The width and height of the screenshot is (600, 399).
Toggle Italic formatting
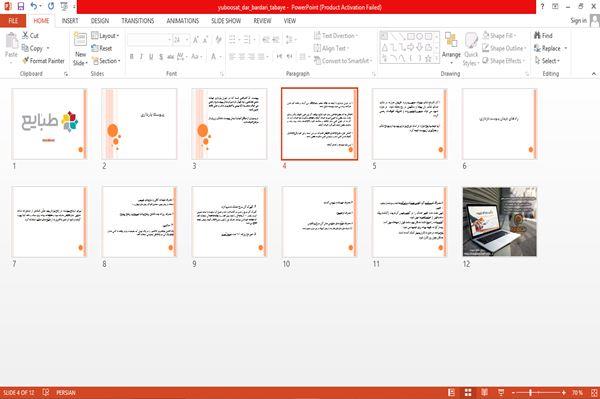pyautogui.click(x=141, y=57)
